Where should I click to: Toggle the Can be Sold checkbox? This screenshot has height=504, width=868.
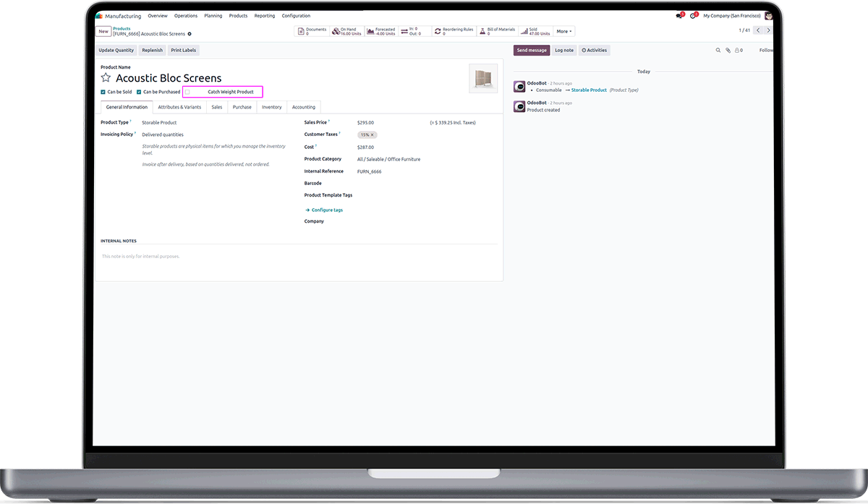(x=103, y=92)
